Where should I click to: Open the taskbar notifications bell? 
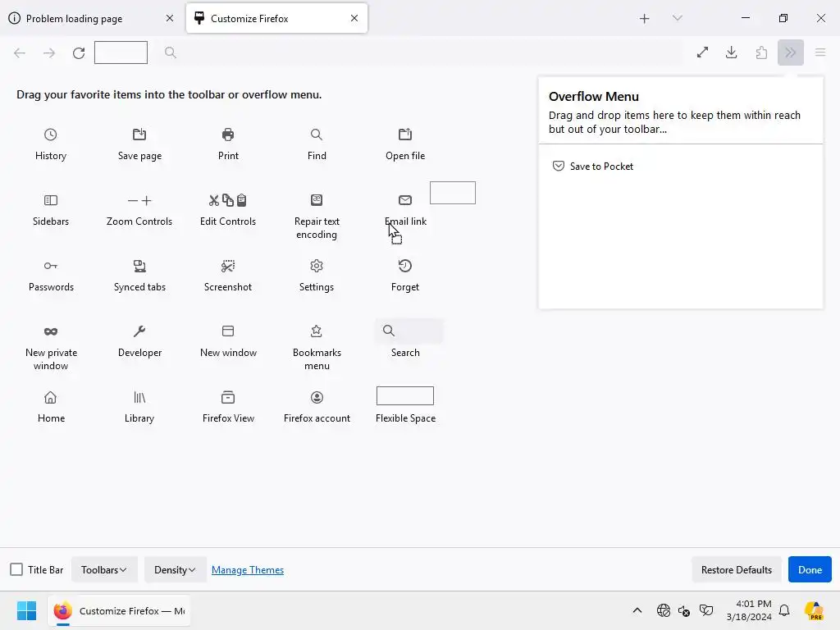tap(784, 610)
